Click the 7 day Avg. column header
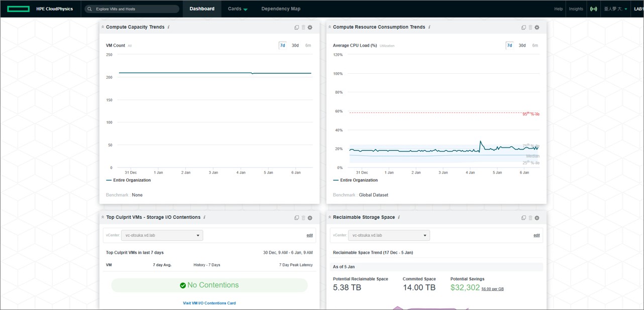The height and width of the screenshot is (310, 644). click(162, 265)
